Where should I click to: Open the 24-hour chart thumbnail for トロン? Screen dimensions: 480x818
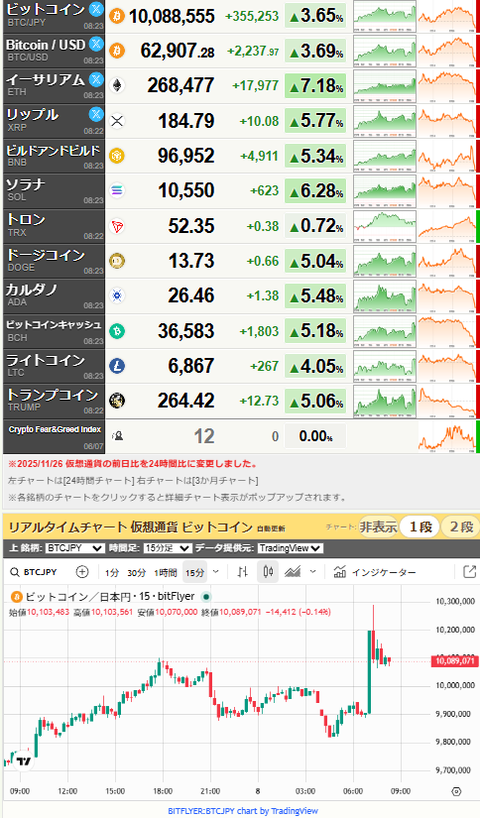point(385,226)
